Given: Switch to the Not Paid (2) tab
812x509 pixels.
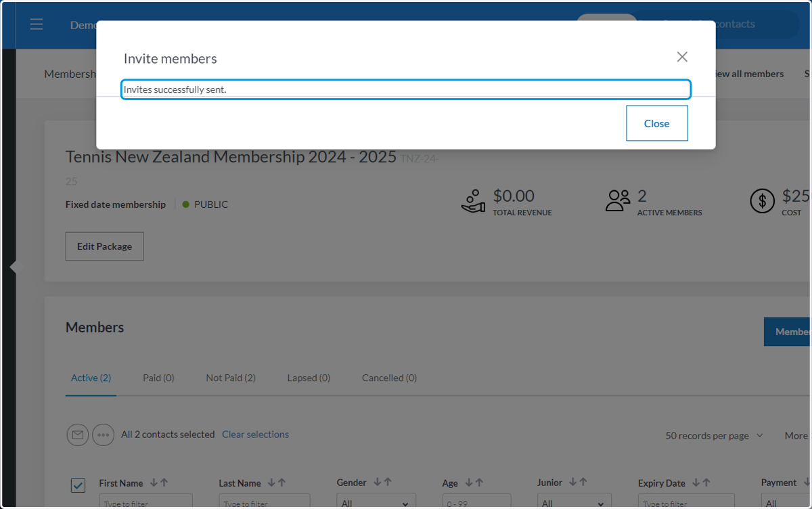Looking at the screenshot, I should pos(231,378).
